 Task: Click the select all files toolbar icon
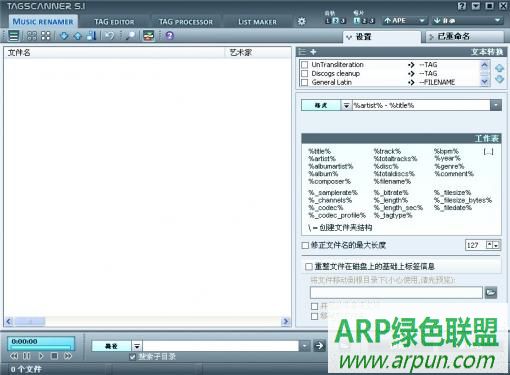(32, 36)
